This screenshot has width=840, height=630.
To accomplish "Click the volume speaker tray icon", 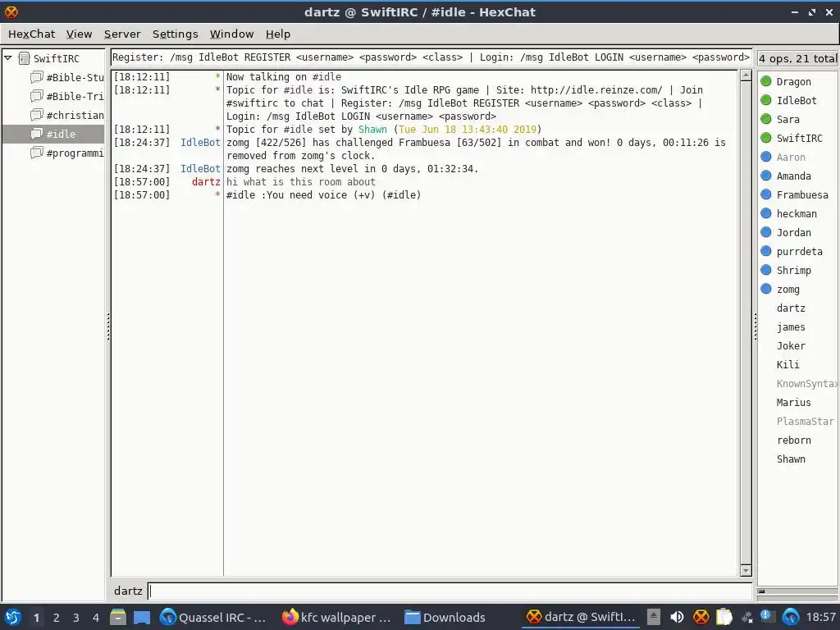I will tap(677, 617).
